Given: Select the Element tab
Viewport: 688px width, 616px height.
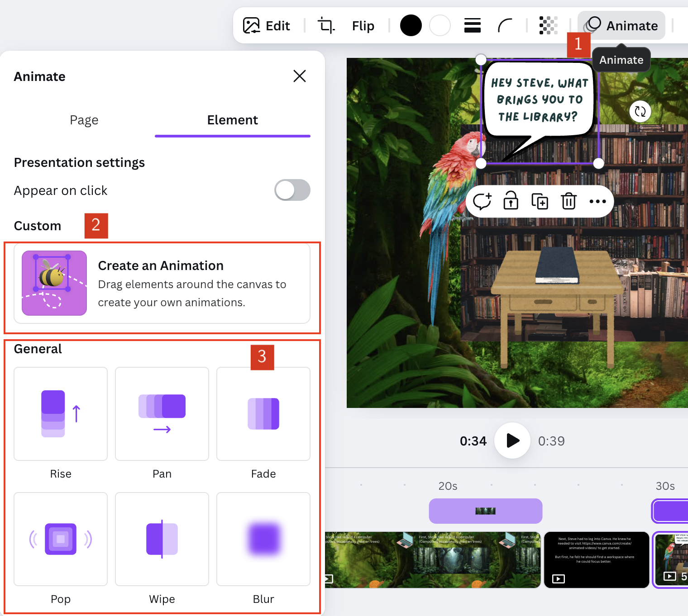Looking at the screenshot, I should point(232,120).
